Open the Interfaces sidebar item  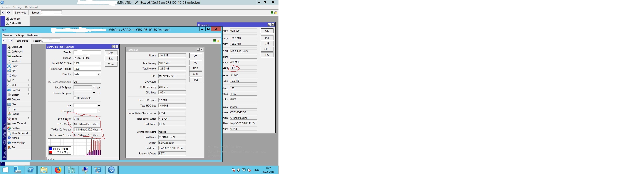[x=17, y=56]
